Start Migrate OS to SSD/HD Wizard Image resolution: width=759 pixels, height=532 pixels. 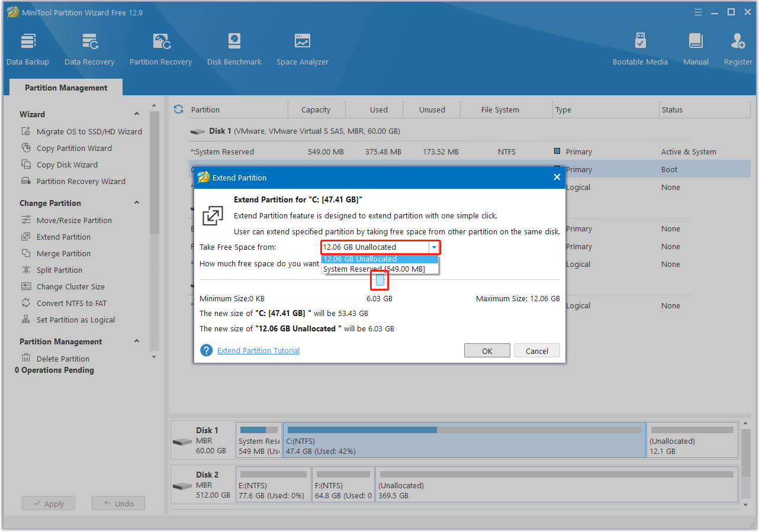pyautogui.click(x=82, y=131)
